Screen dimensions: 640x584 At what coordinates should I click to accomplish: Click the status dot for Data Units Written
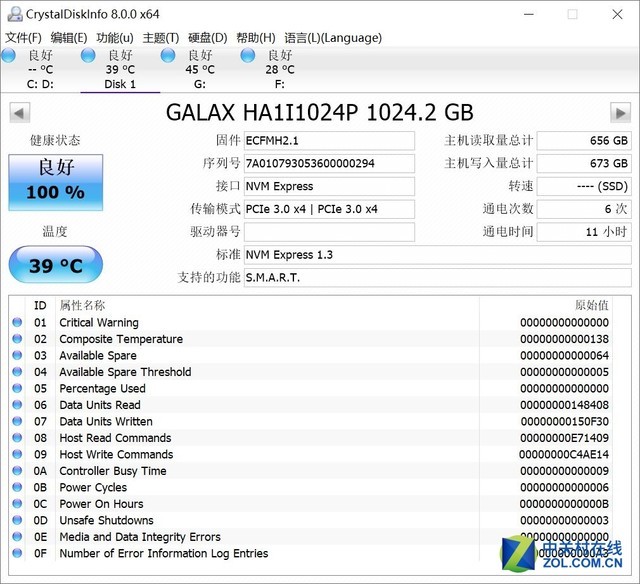(x=17, y=421)
